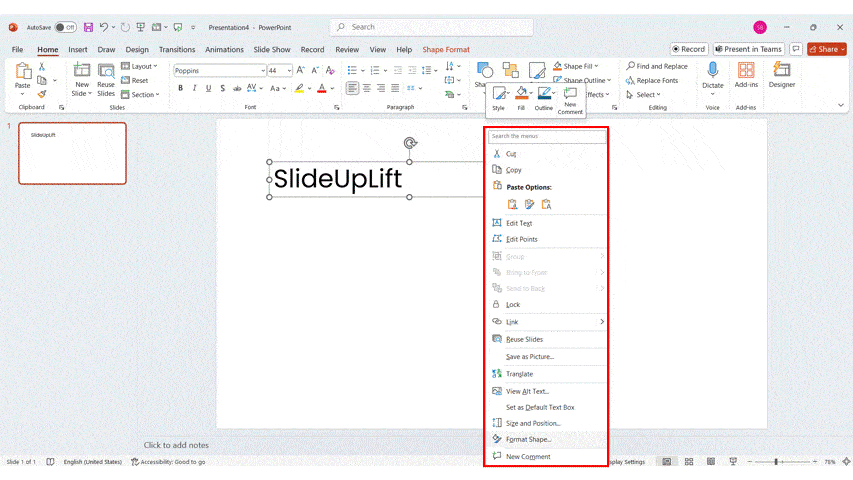Click Keep Text Only paste option icon
Viewport: 853px width, 480px height.
[x=546, y=204]
